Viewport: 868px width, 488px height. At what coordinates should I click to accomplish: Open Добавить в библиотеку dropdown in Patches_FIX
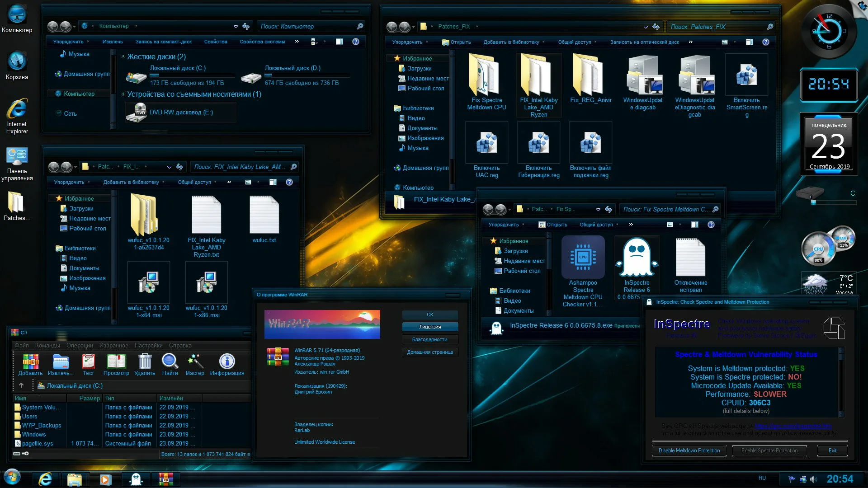[x=514, y=42]
